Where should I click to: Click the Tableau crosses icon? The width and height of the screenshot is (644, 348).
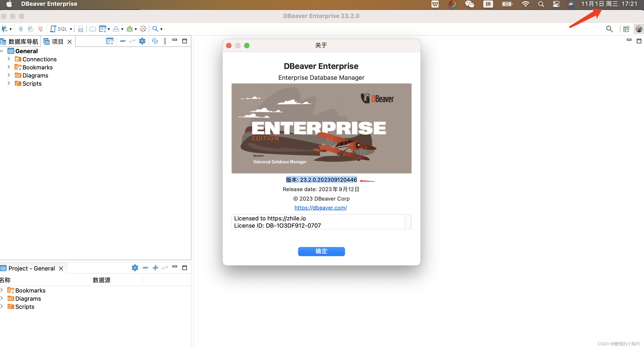click(143, 29)
